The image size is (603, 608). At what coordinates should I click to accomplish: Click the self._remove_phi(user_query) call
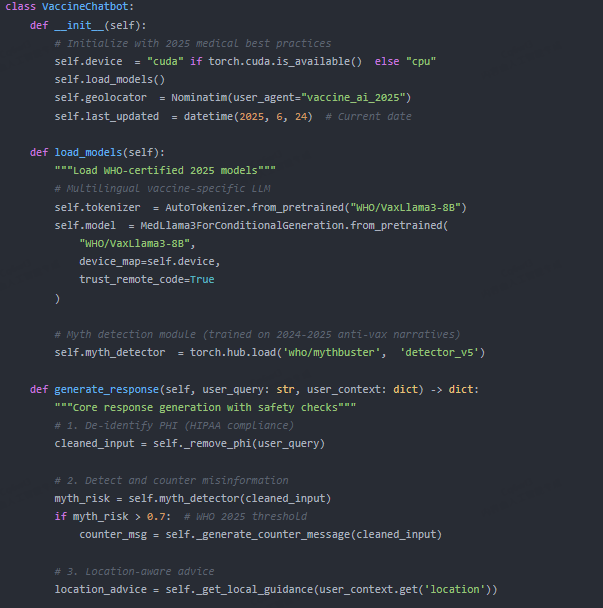coord(239,444)
